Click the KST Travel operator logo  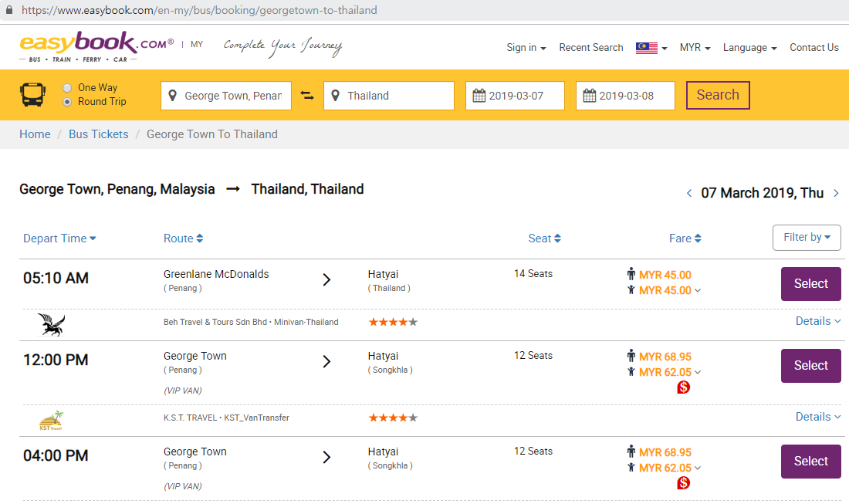[52, 420]
